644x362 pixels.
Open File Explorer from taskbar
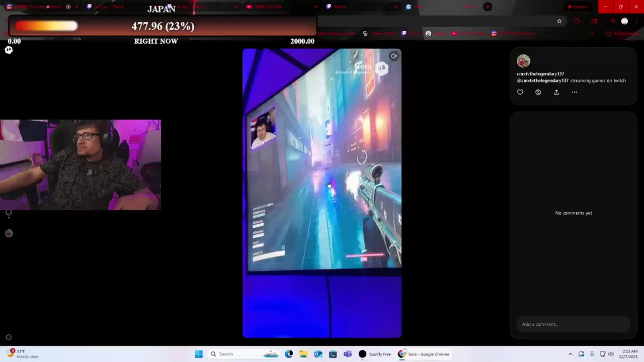coord(303,354)
